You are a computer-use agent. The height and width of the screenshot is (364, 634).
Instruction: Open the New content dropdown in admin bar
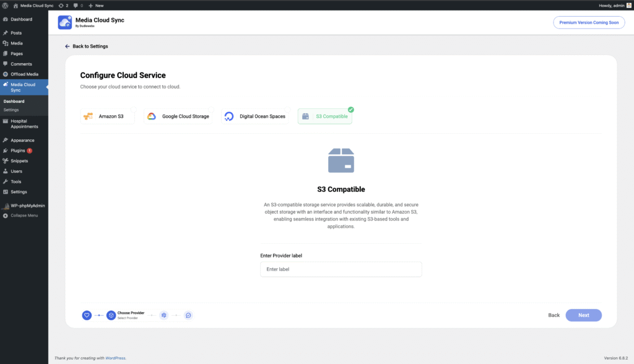tap(96, 5)
